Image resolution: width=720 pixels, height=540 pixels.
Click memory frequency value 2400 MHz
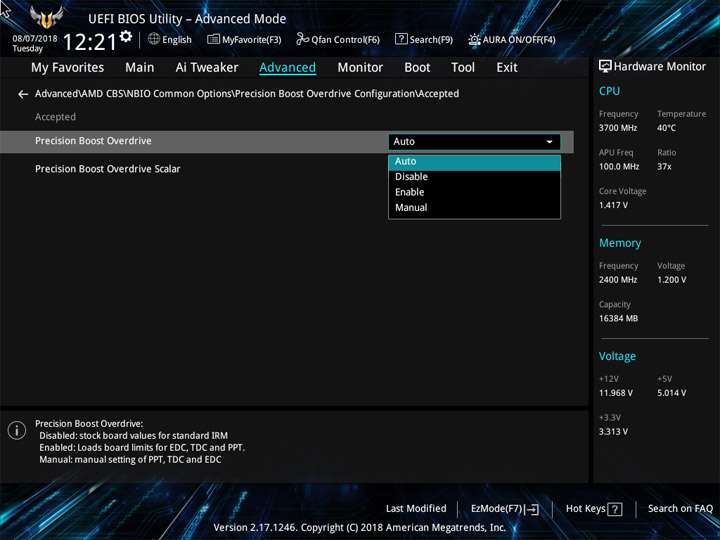point(618,280)
